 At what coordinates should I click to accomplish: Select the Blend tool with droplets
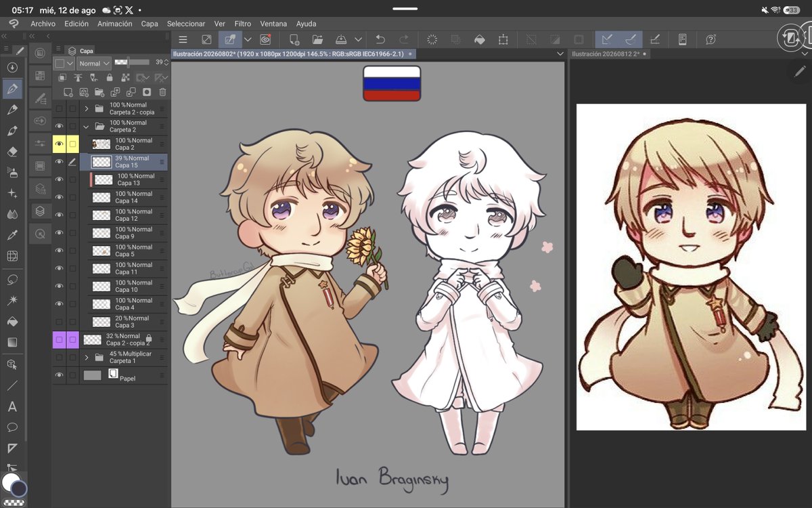[12, 214]
